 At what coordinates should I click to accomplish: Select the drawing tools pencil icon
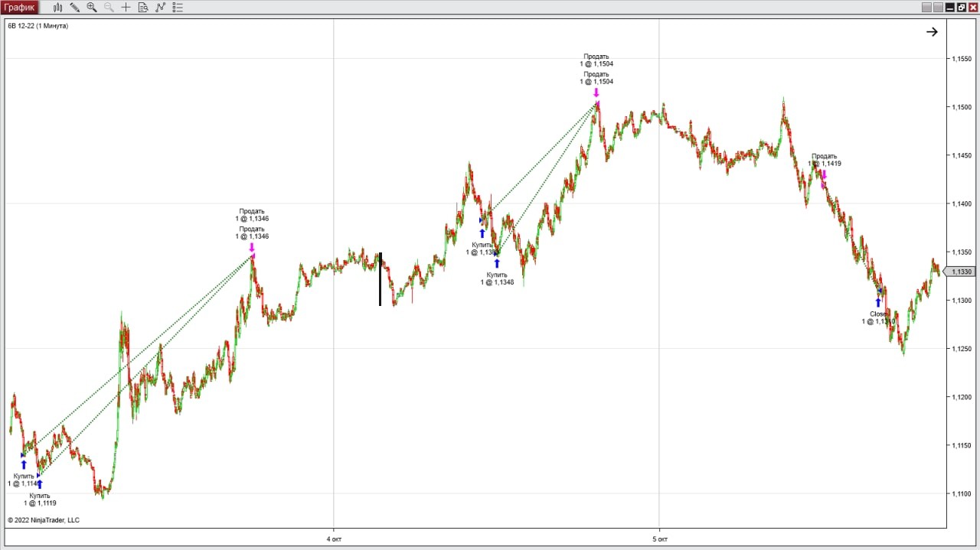[75, 8]
